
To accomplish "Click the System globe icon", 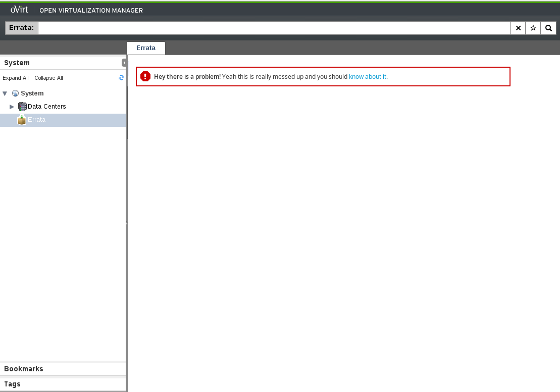I will 15,93.
